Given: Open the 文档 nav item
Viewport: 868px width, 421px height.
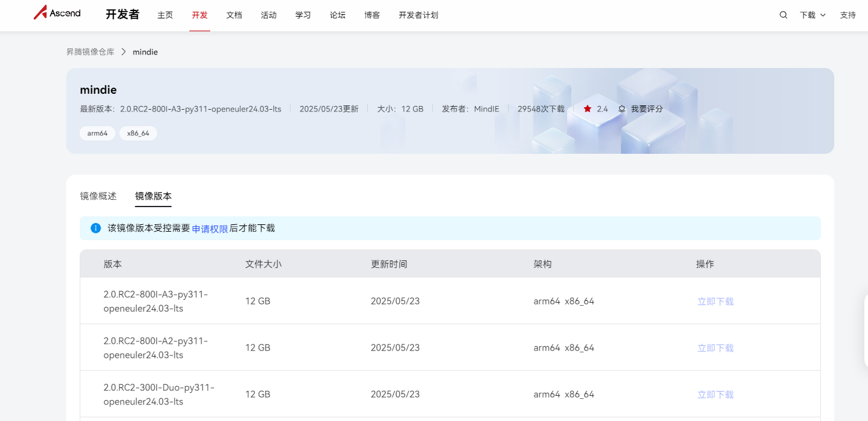Looking at the screenshot, I should click(234, 15).
